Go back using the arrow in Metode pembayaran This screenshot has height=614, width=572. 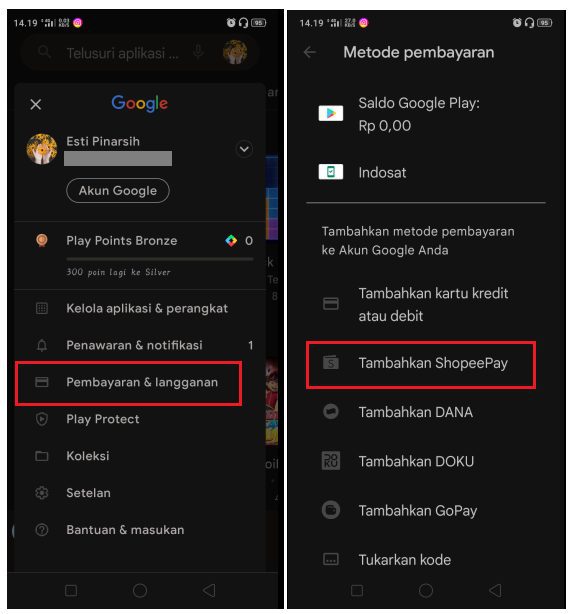click(310, 52)
